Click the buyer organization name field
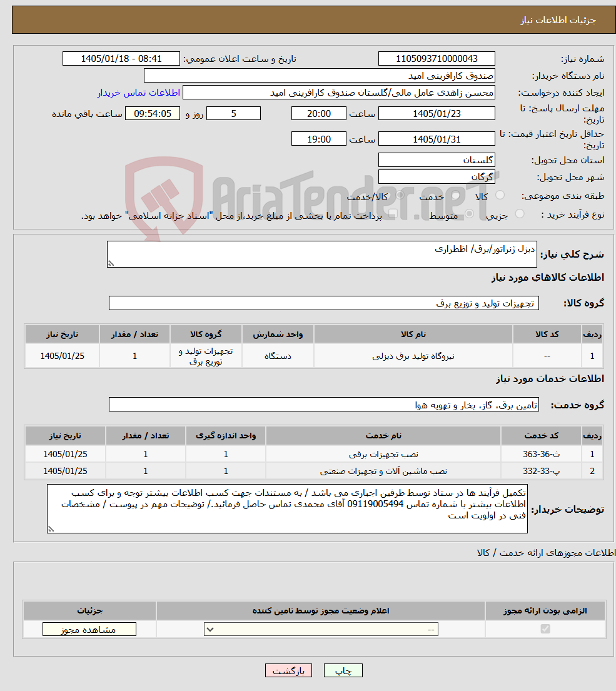Image resolution: width=616 pixels, height=691 pixels. coord(320,76)
